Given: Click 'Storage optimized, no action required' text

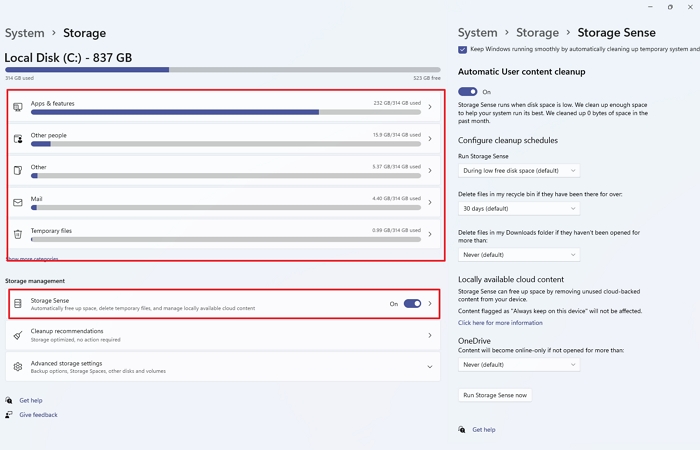Looking at the screenshot, I should [75, 340].
